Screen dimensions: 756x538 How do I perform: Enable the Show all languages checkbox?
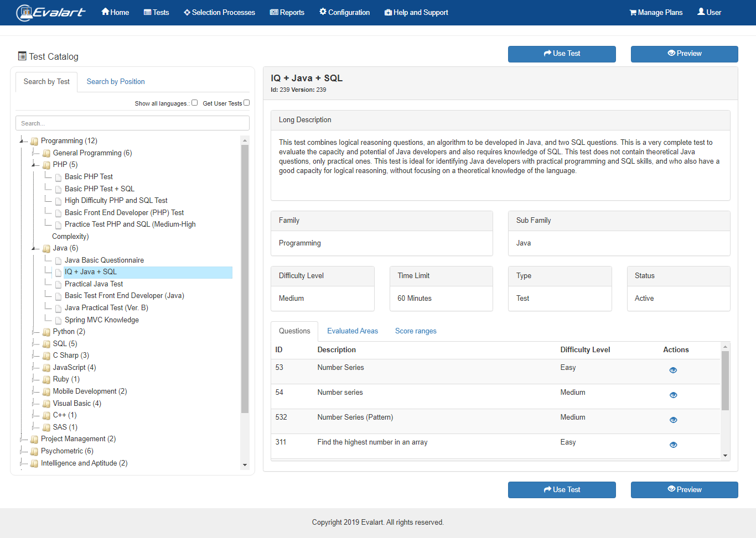coord(194,103)
